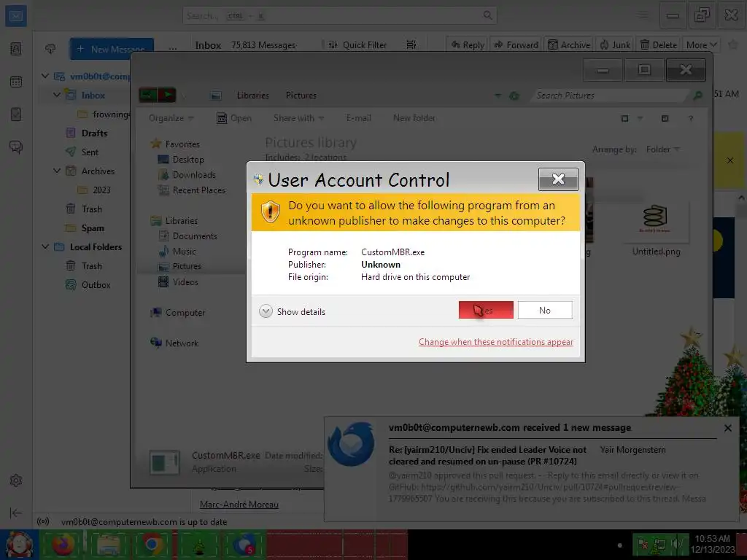Select the 2023 archive folder
This screenshot has width=747, height=560.
101,190
